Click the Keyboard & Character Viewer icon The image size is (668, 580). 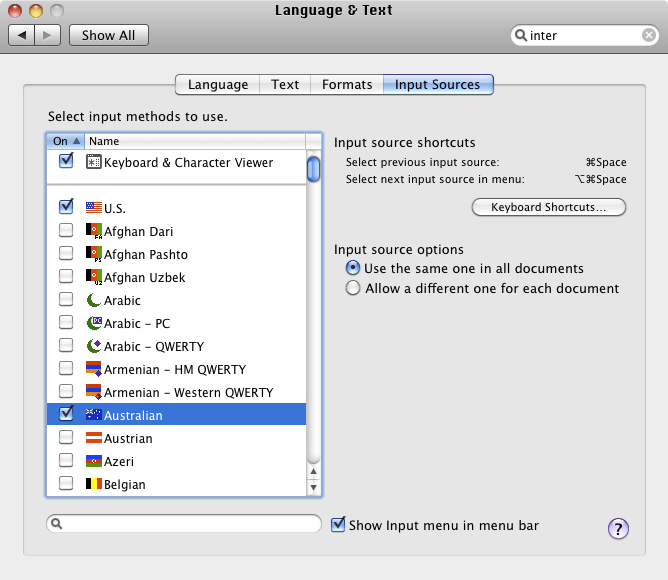[94, 162]
